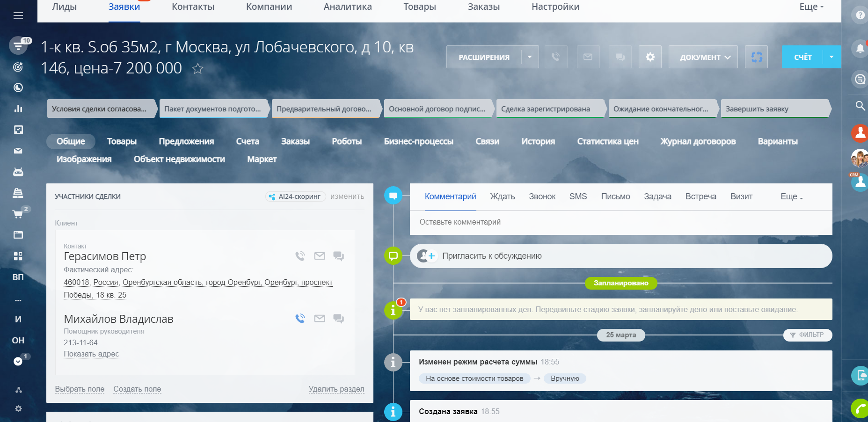Open the four-squares grid icon in sidebar
Screen dimensions: 868x422
18,256
